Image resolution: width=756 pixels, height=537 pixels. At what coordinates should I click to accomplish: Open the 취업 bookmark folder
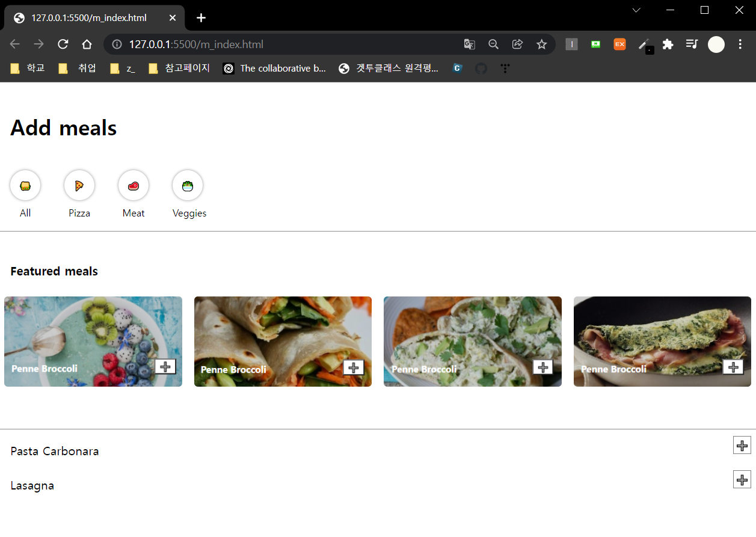tap(78, 69)
